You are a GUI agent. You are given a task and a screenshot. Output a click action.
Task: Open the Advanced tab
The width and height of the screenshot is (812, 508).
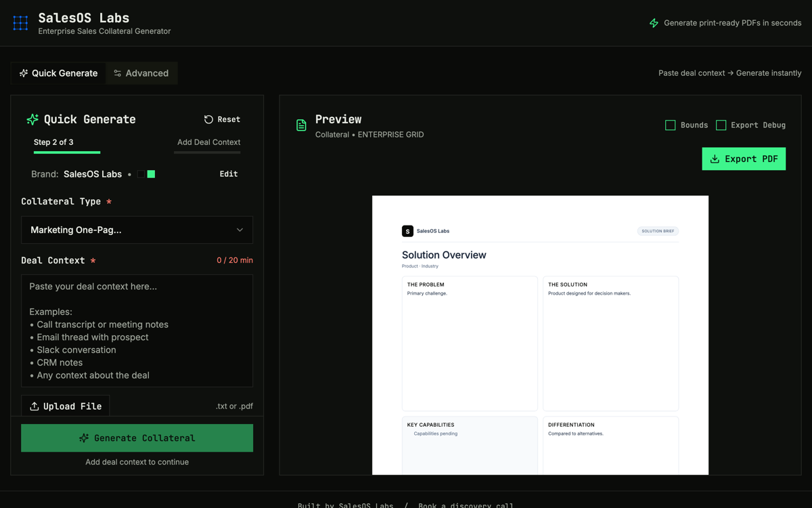coord(141,73)
